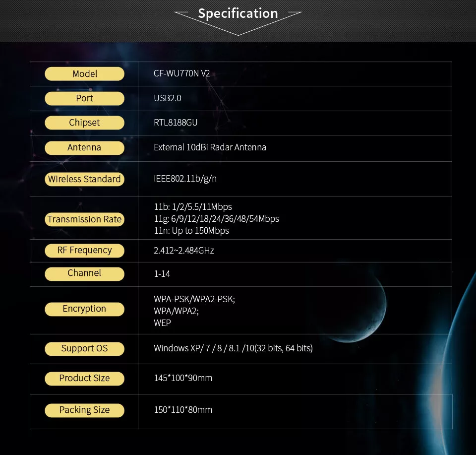
Task: Select the Channel label pill
Action: (84, 273)
